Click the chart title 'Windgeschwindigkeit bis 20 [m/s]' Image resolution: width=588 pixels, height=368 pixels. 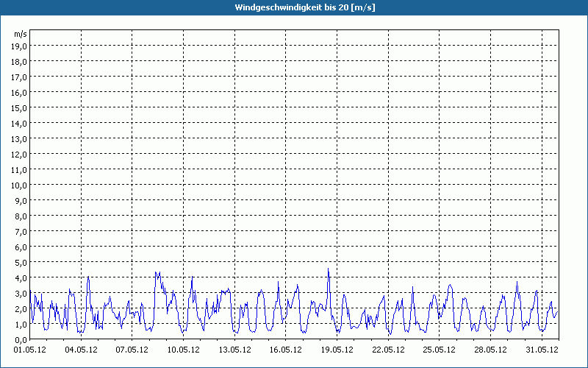(x=305, y=7)
